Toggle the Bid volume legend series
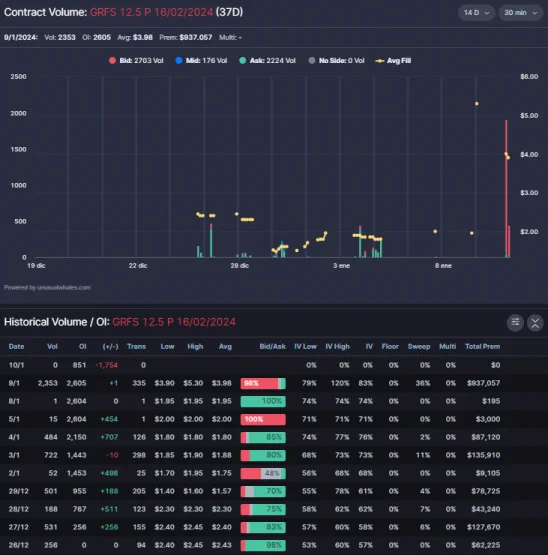The width and height of the screenshot is (548, 555). click(136, 61)
